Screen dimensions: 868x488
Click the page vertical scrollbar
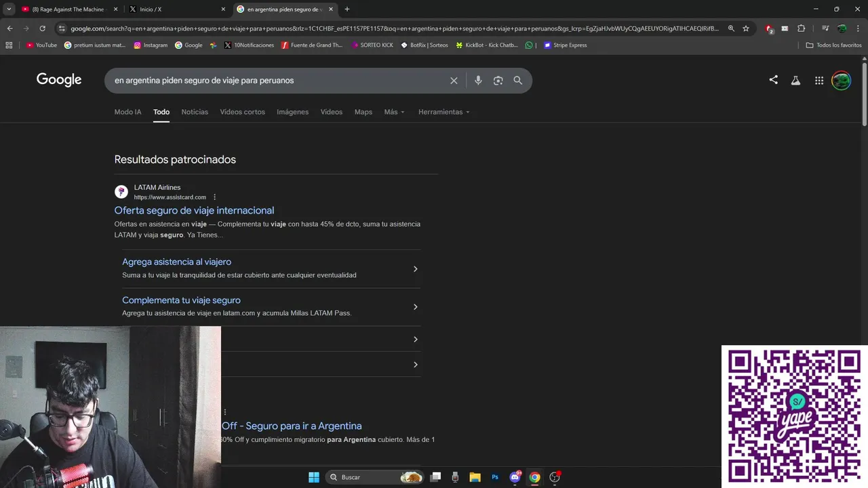pyautogui.click(x=864, y=93)
